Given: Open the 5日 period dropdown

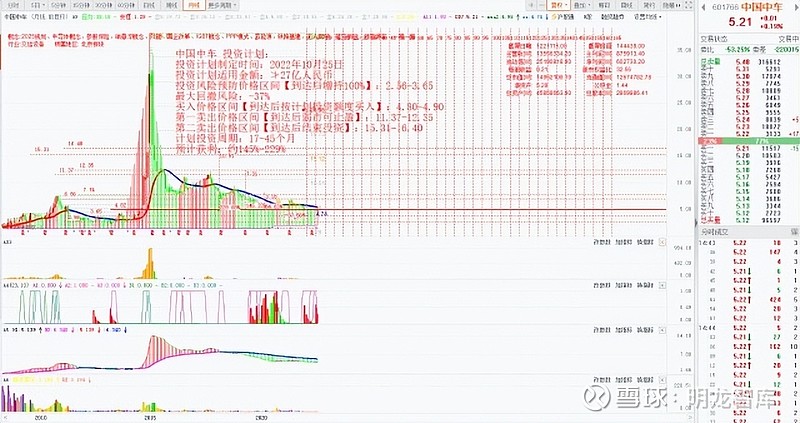Looking at the screenshot, I should tap(37, 5).
